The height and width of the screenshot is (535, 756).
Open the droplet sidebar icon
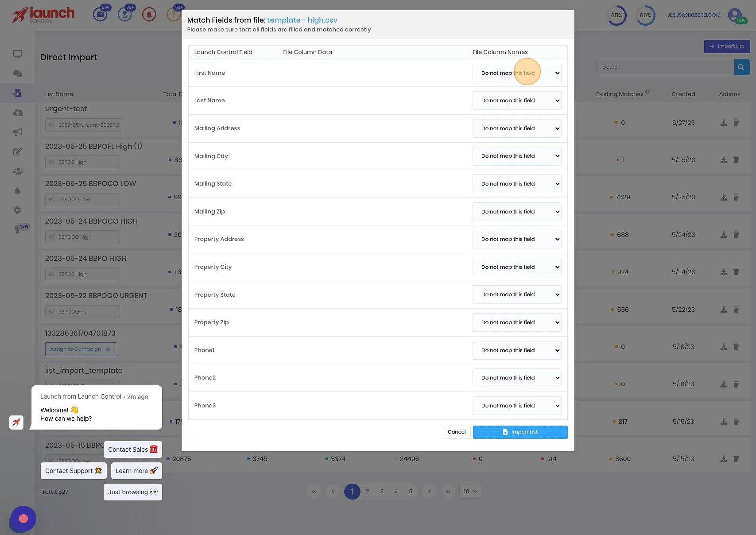[x=18, y=190]
